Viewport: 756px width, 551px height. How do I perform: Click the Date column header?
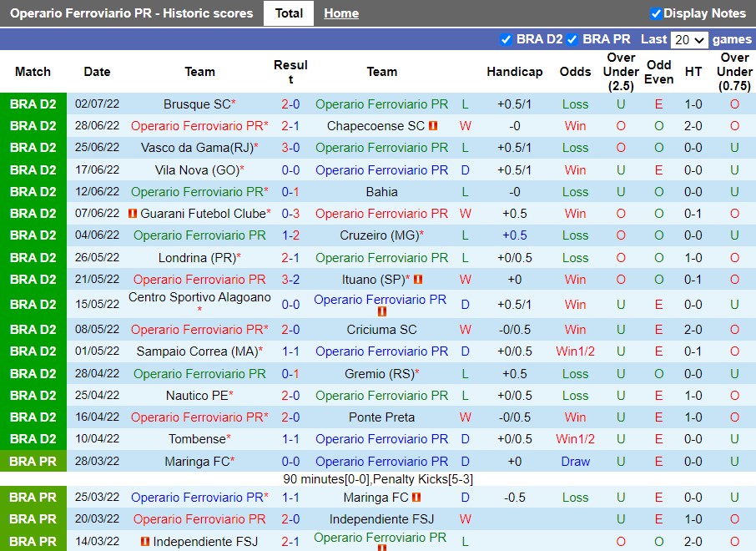click(97, 72)
